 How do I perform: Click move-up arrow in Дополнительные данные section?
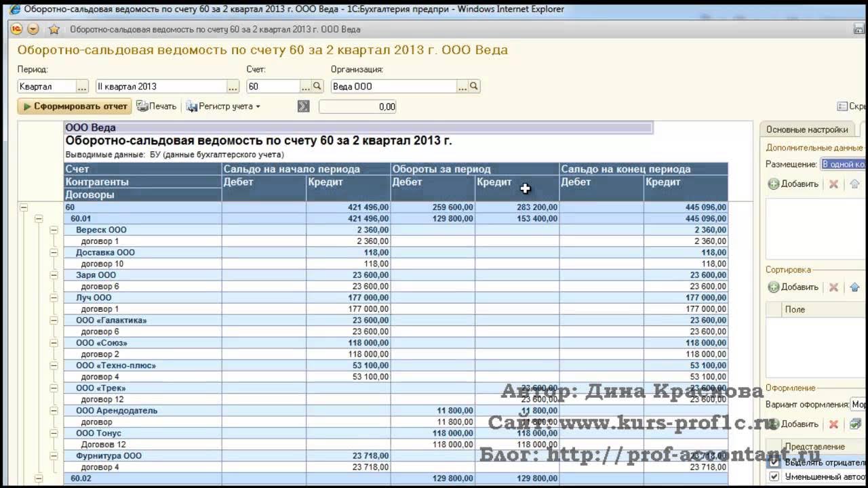point(854,184)
